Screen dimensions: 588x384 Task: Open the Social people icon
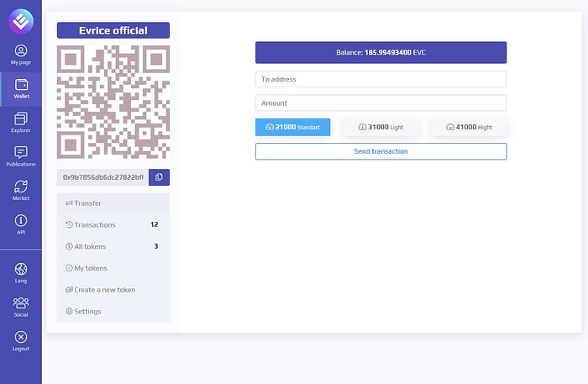(x=21, y=308)
